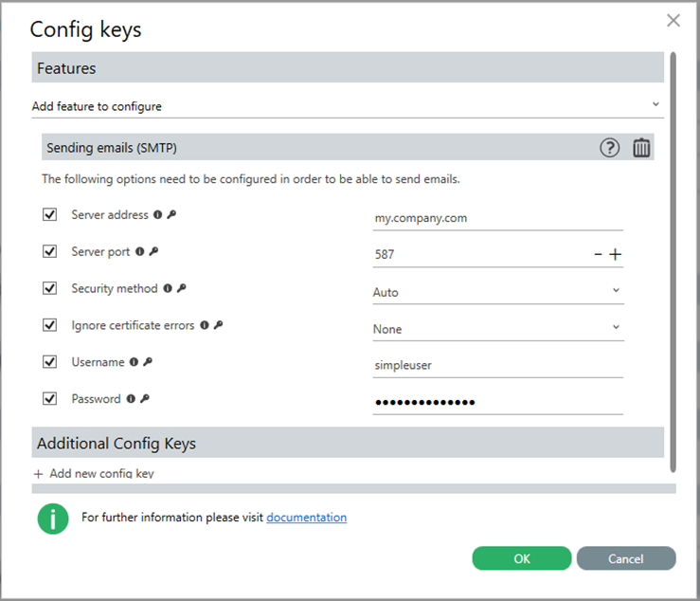Open the documentation link
This screenshot has height=601, width=700.
point(306,517)
